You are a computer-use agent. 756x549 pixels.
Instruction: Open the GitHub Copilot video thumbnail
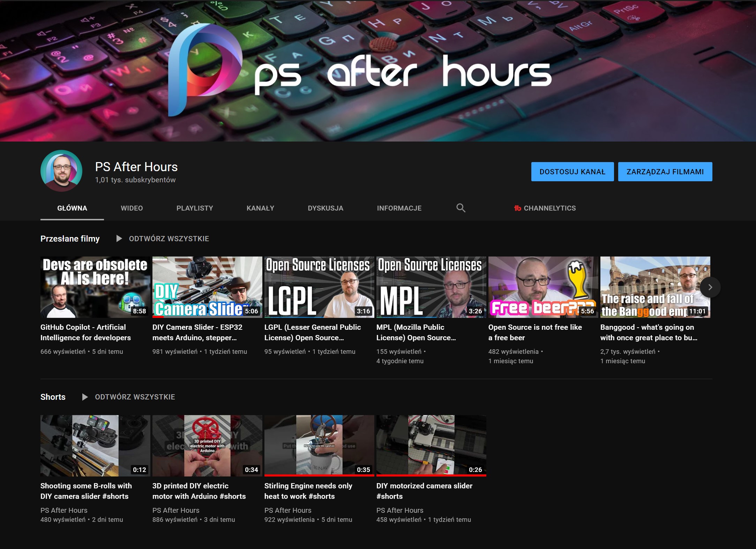[96, 287]
